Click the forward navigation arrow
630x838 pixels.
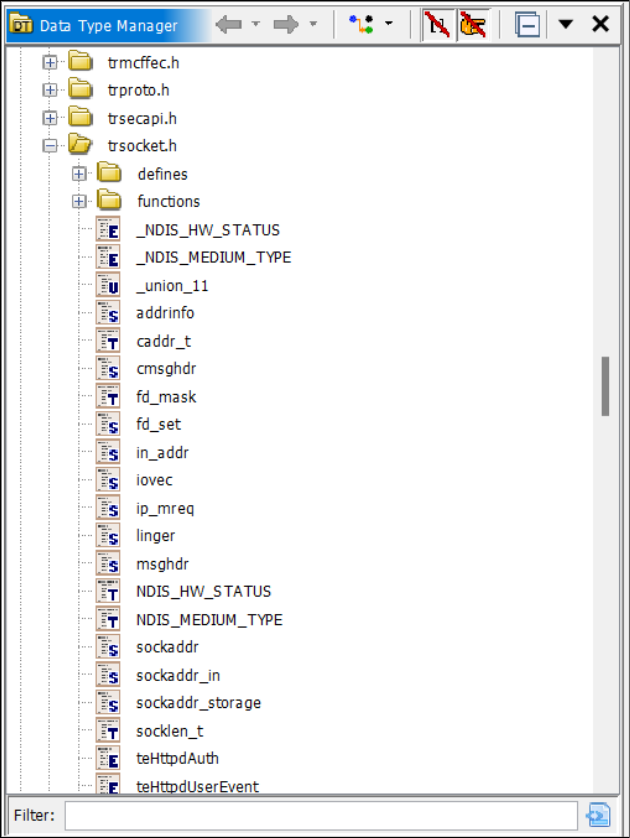click(x=286, y=24)
